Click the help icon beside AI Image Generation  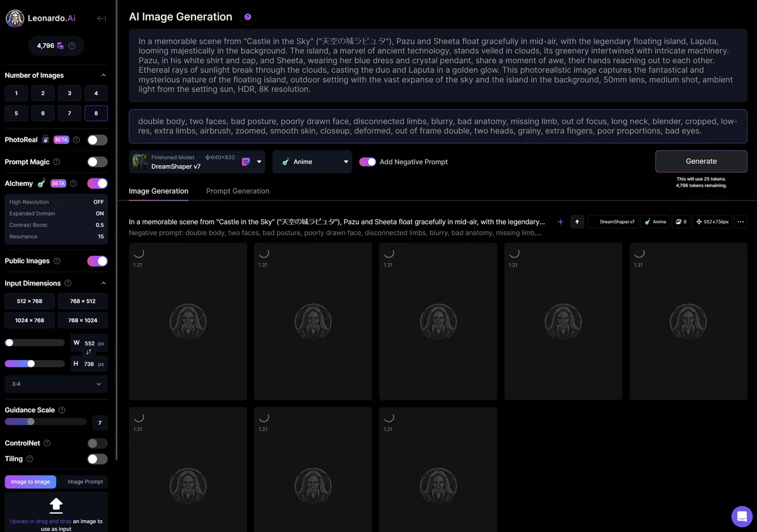coord(247,17)
